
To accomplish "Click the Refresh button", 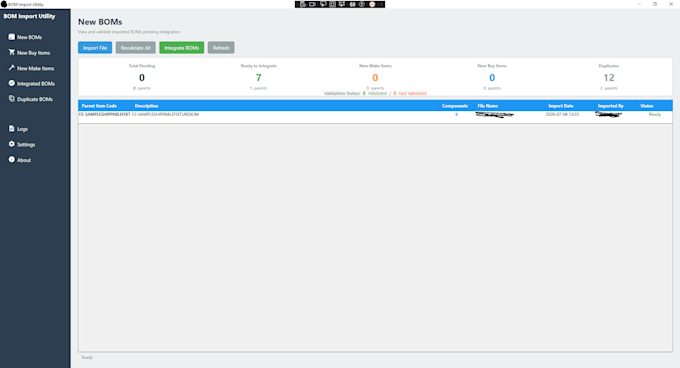I will point(221,48).
